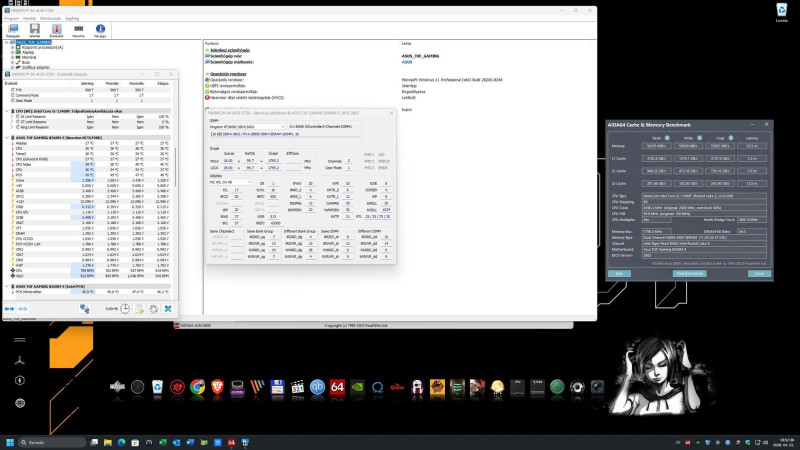Image resolution: width=800 pixels, height=450 pixels.
Task: Open the weather sun-cloud dock icon
Action: pyautogui.click(x=497, y=387)
